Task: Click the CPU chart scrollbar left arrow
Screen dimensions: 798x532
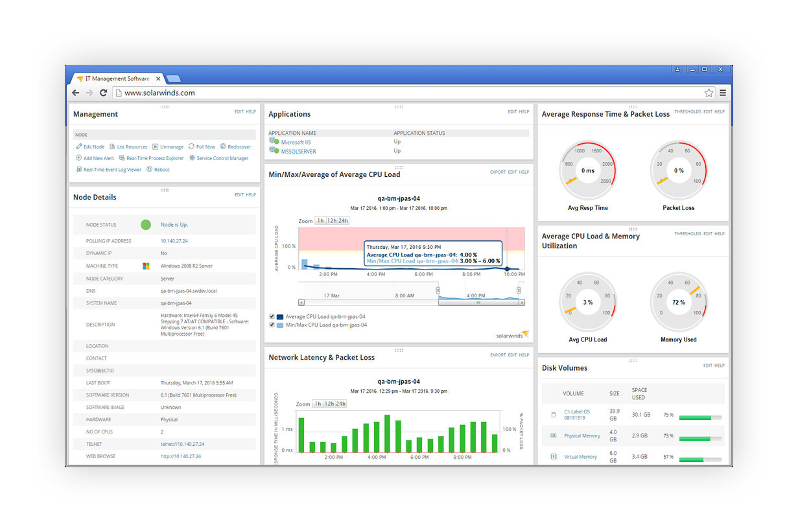Action: pos(301,303)
